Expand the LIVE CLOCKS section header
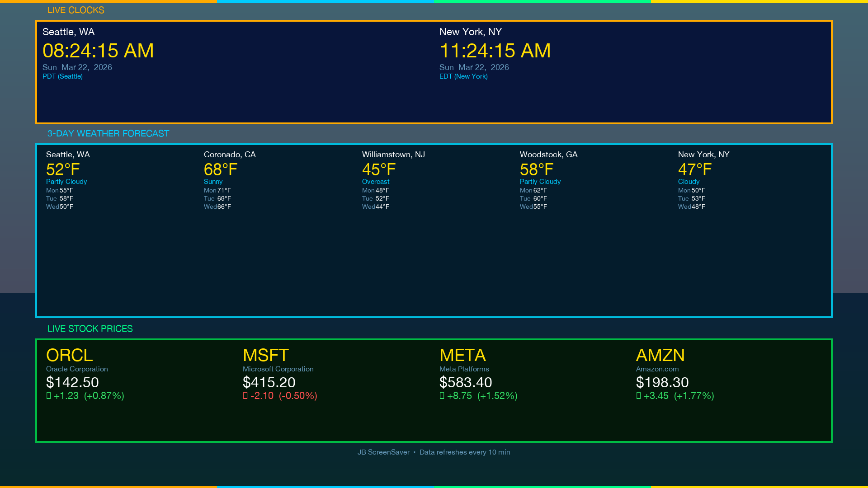Screen dimensions: 868x488 pyautogui.click(x=76, y=10)
